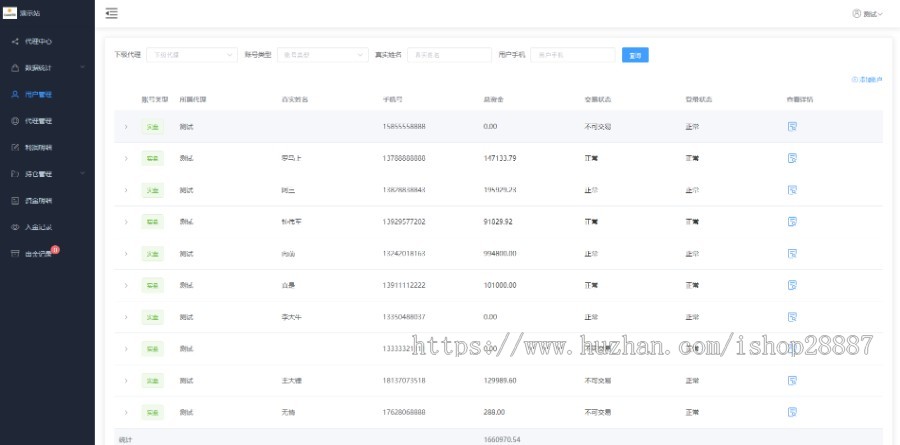Screen dimensions: 900x445
Task: Click the site logo in the sidebar header
Action: pyautogui.click(x=10, y=13)
